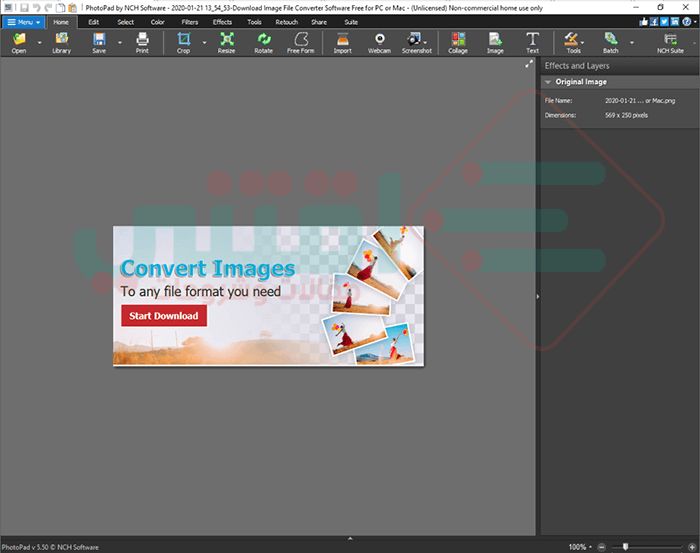This screenshot has height=553, width=700.
Task: Collapse the Effects and Layers side panel
Action: click(538, 296)
